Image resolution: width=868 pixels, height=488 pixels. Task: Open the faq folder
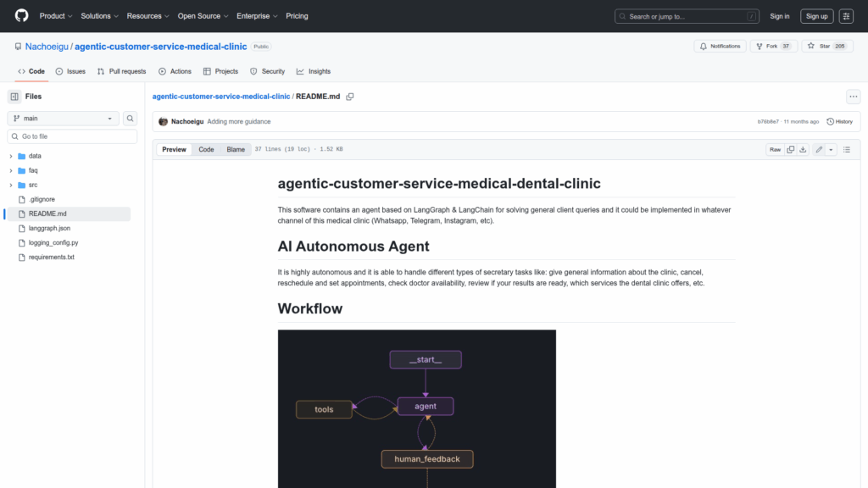point(33,170)
